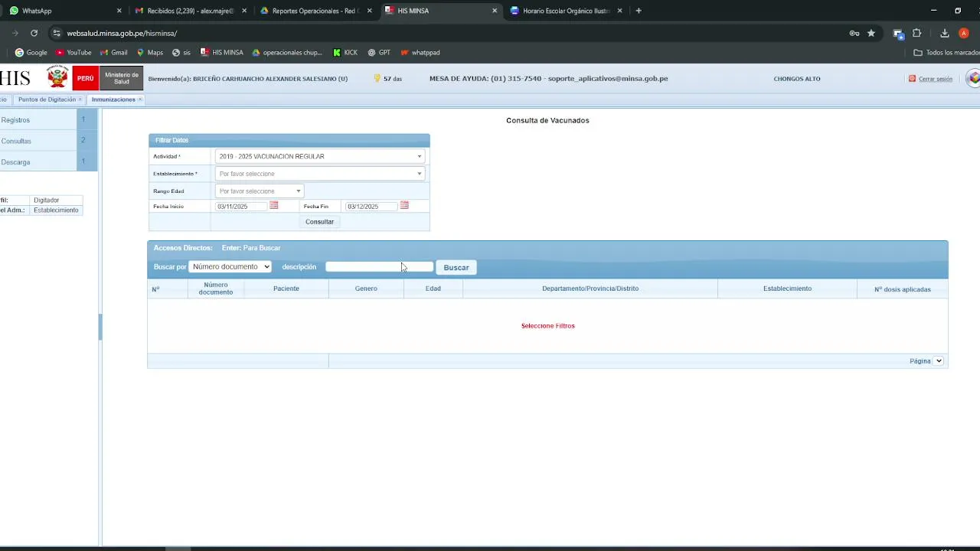Open the Página dropdown in the footer
This screenshot has width=980, height=551.
[939, 360]
